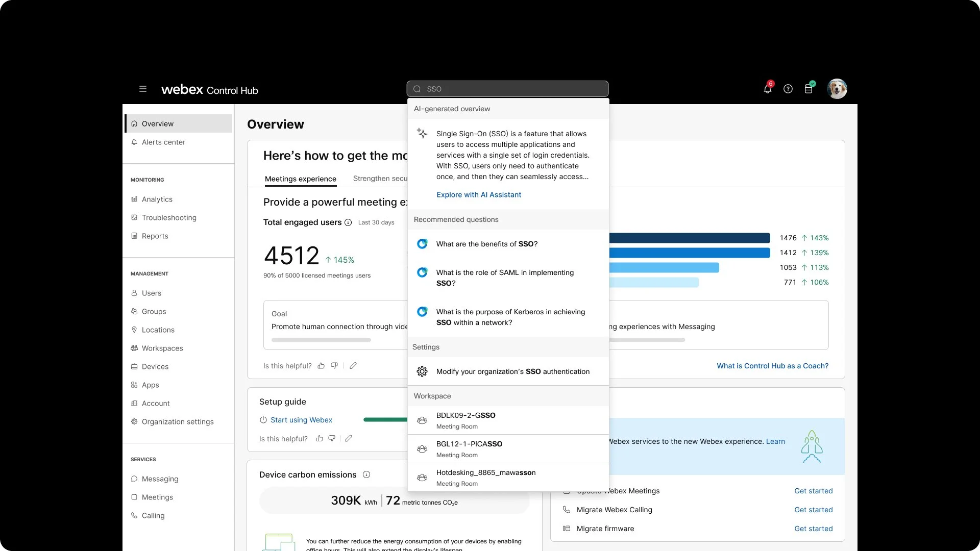Click the AI sparkle icon in overview

tap(422, 134)
